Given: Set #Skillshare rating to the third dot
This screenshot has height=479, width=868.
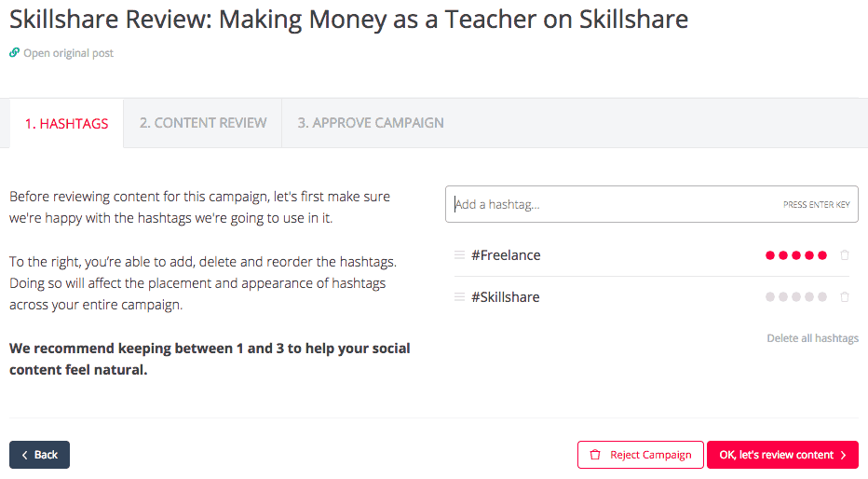Looking at the screenshot, I should tap(796, 297).
